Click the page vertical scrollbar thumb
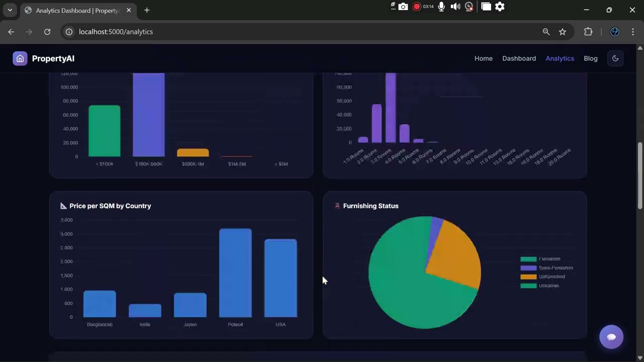The height and width of the screenshot is (362, 644). click(640, 175)
